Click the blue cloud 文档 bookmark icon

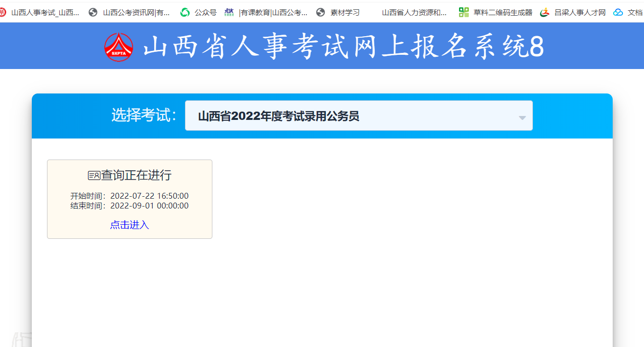(x=618, y=13)
